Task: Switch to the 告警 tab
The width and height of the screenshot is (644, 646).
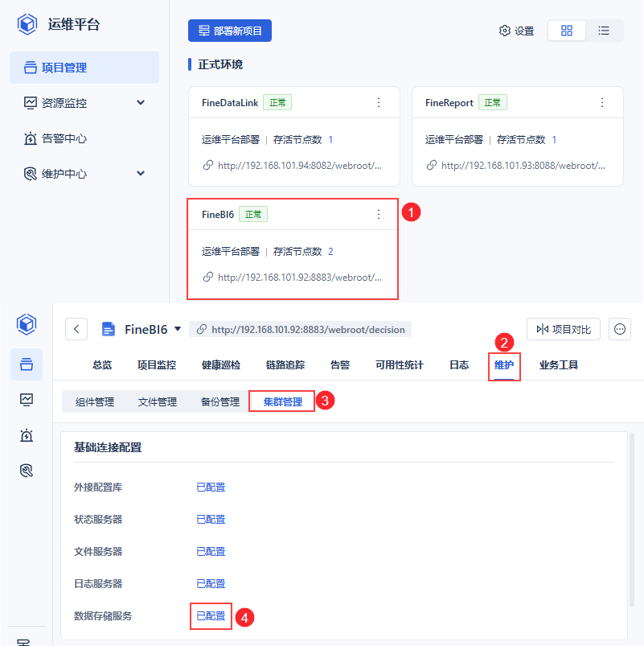Action: pos(340,365)
